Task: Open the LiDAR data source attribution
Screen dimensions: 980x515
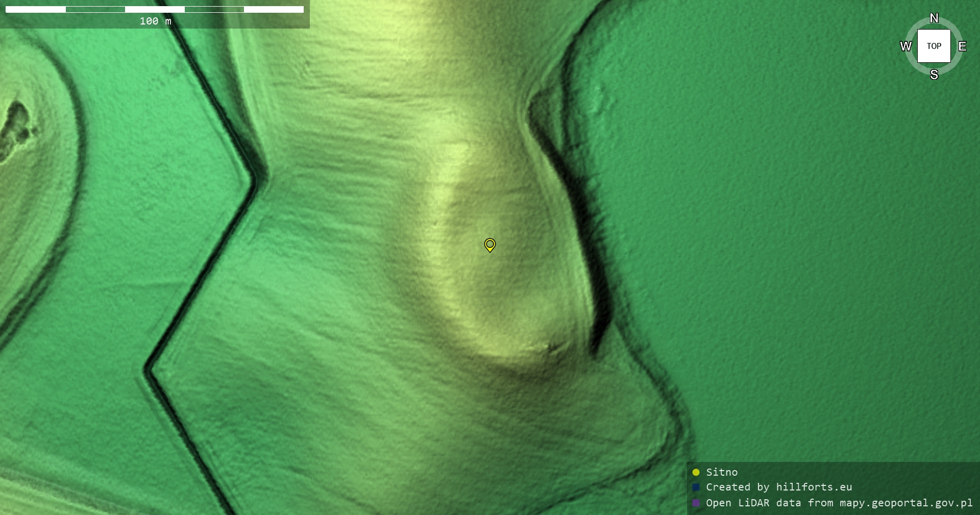Action: click(x=839, y=503)
